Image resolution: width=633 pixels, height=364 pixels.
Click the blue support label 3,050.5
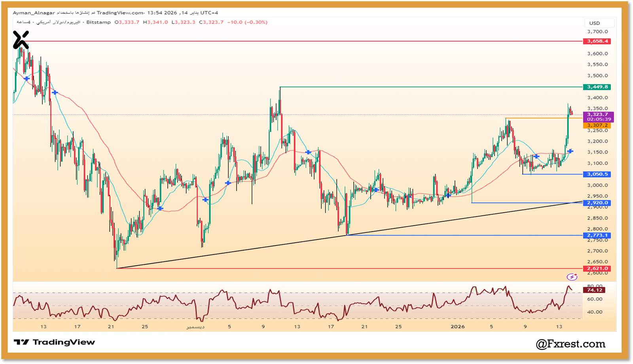tap(597, 174)
